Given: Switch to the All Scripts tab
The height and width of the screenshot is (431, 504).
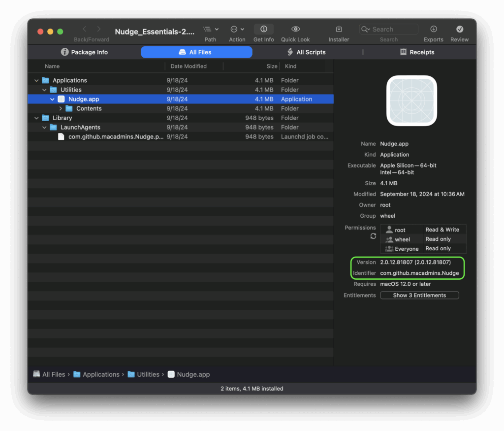Looking at the screenshot, I should point(306,52).
